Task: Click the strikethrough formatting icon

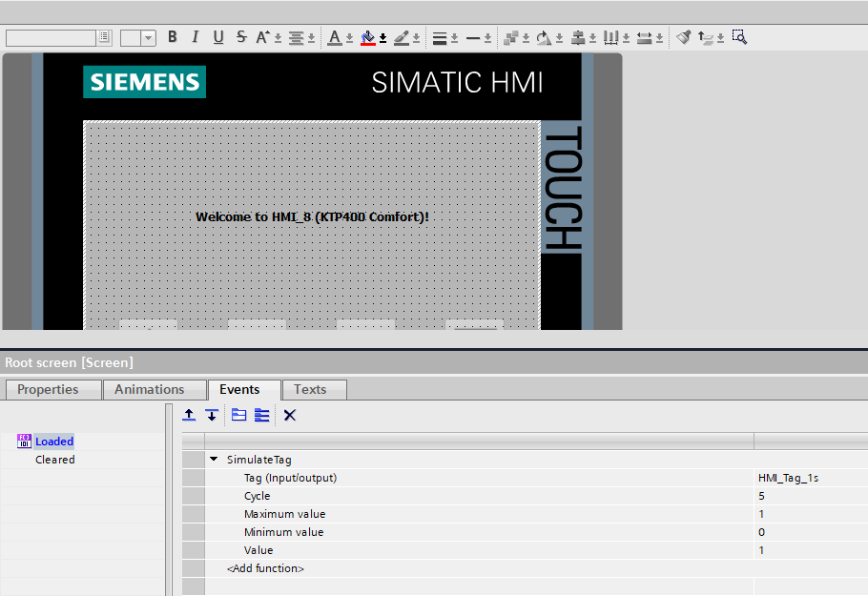Action: (x=241, y=37)
